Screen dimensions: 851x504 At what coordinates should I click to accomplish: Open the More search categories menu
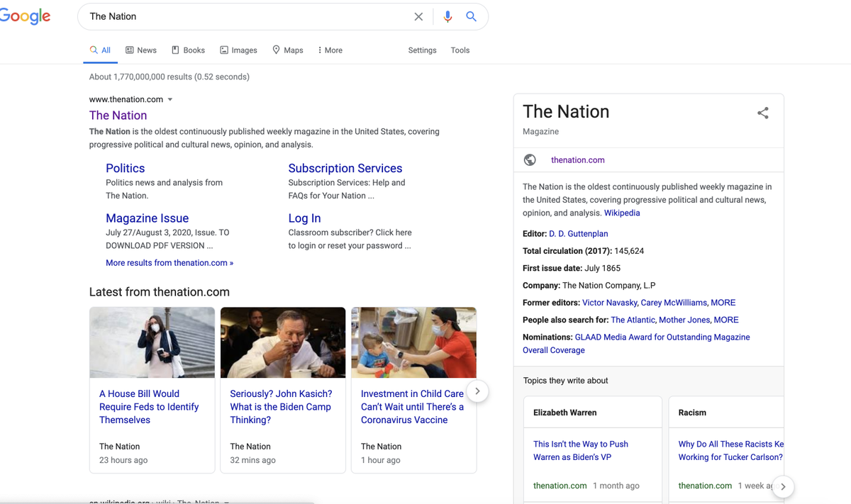coord(330,50)
